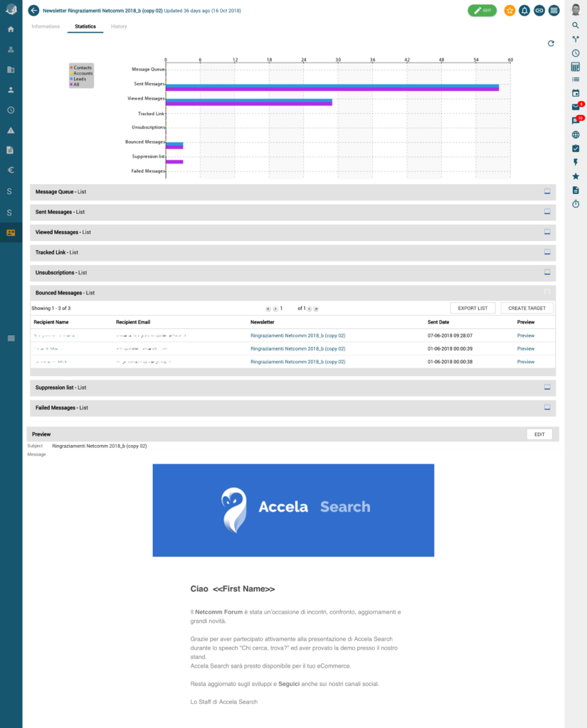
Task: Expand the Sent Messages list panel
Action: [x=547, y=212]
